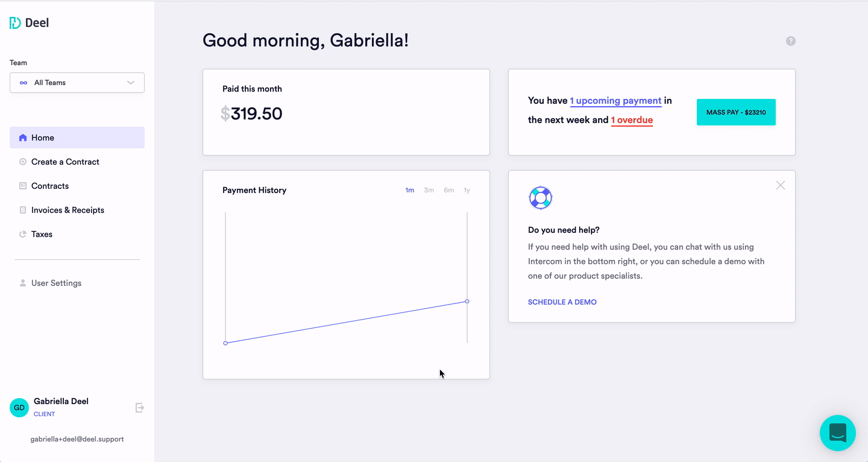Click the Mass Pay - $23210 button
Screen dimensions: 868x462
point(736,112)
